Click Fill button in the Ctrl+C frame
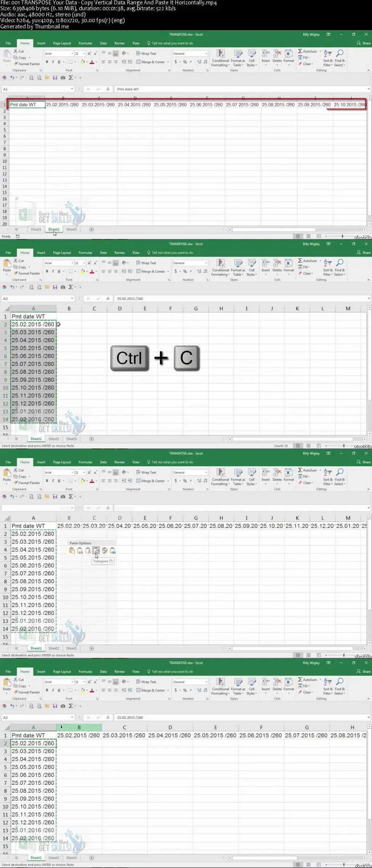The image size is (372, 868). [x=304, y=267]
